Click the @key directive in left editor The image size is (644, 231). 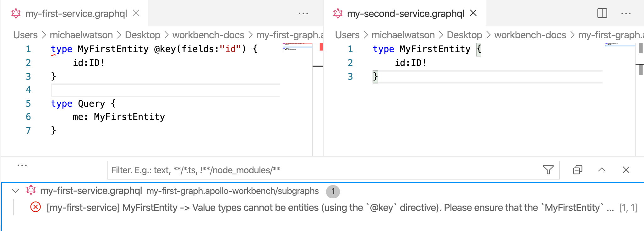pos(165,49)
